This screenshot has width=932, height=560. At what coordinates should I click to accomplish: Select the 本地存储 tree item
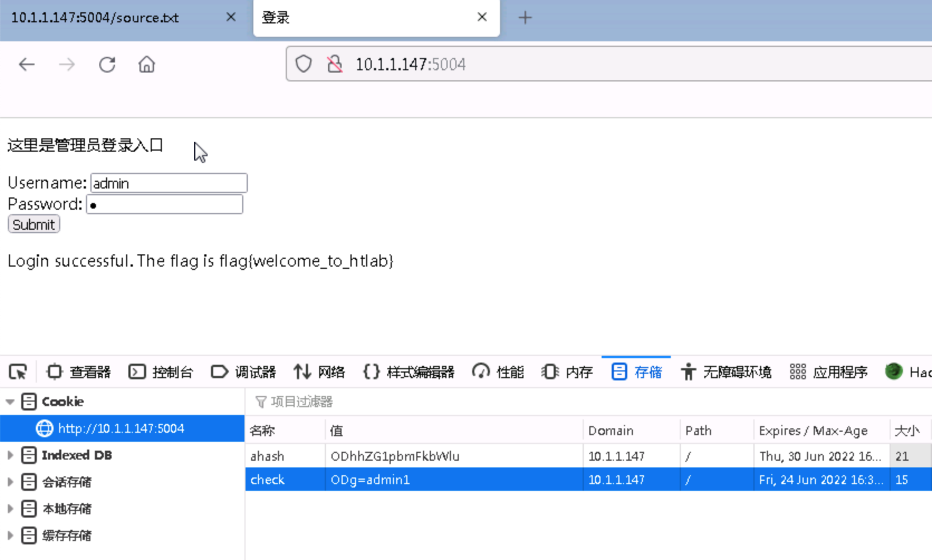[66, 509]
